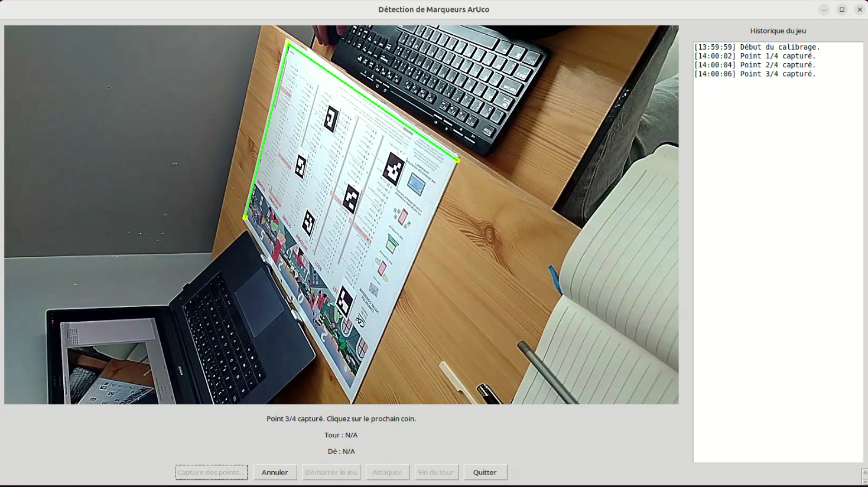Minimize the ArUco detection window
This screenshot has height=487, width=868.
pos(824,9)
